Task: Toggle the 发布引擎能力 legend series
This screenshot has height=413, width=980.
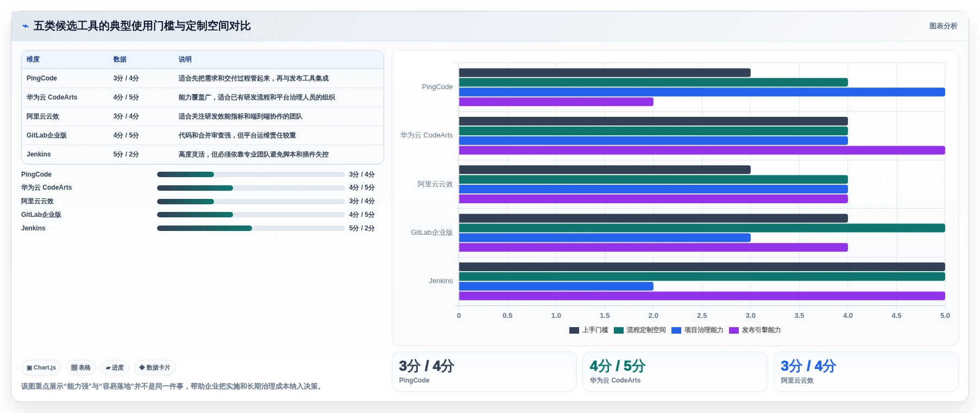Action: (755, 330)
